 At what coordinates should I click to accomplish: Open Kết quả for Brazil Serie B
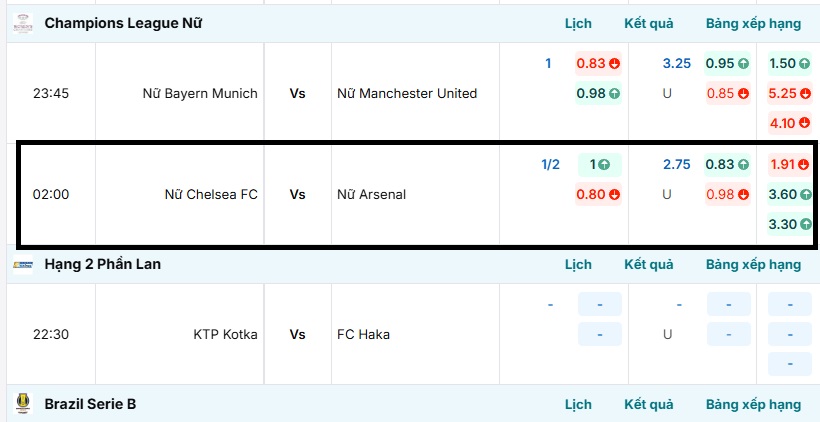(x=649, y=404)
